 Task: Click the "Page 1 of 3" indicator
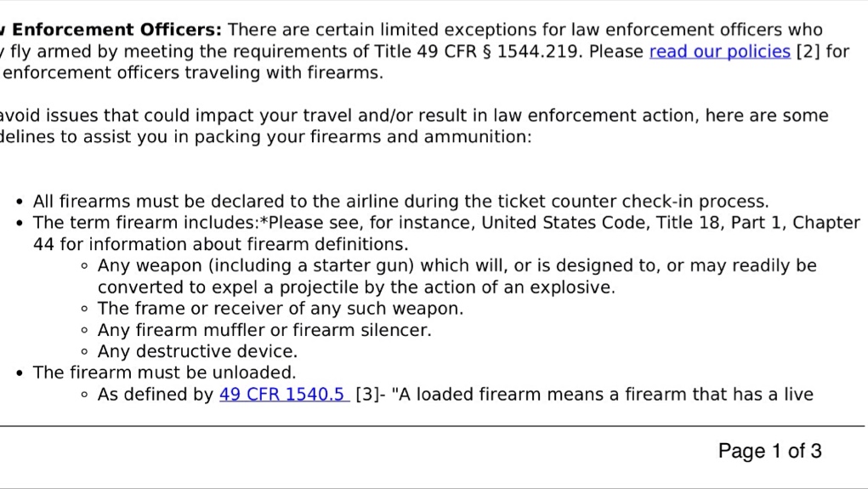click(x=769, y=451)
